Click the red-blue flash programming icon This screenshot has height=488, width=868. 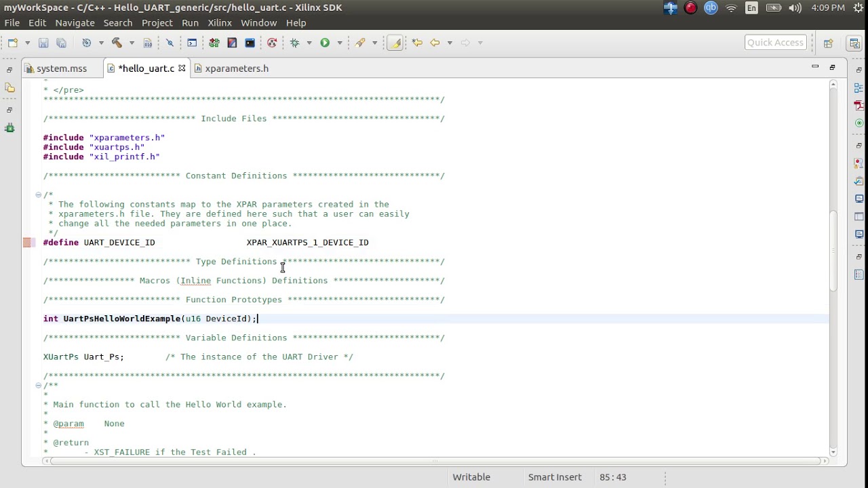pos(232,43)
